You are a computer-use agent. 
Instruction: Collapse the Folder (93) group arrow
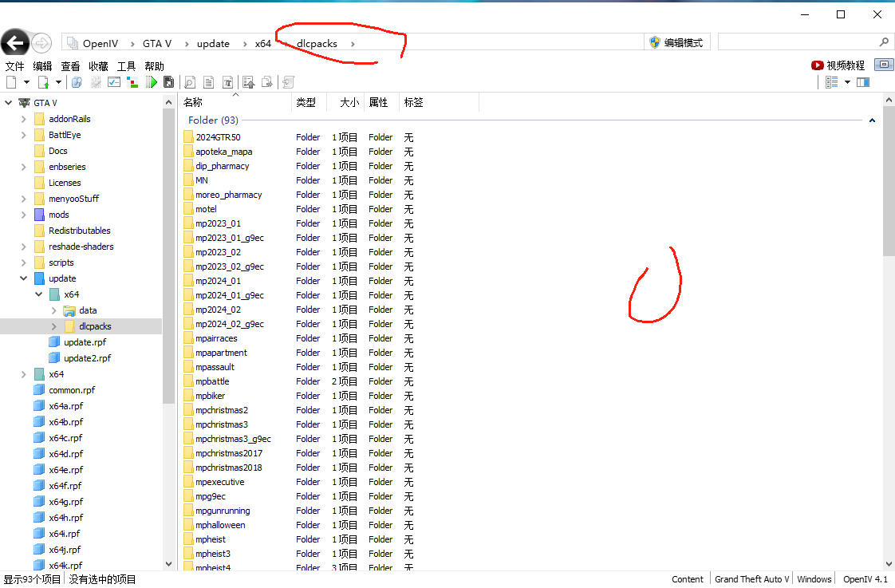[x=872, y=120]
